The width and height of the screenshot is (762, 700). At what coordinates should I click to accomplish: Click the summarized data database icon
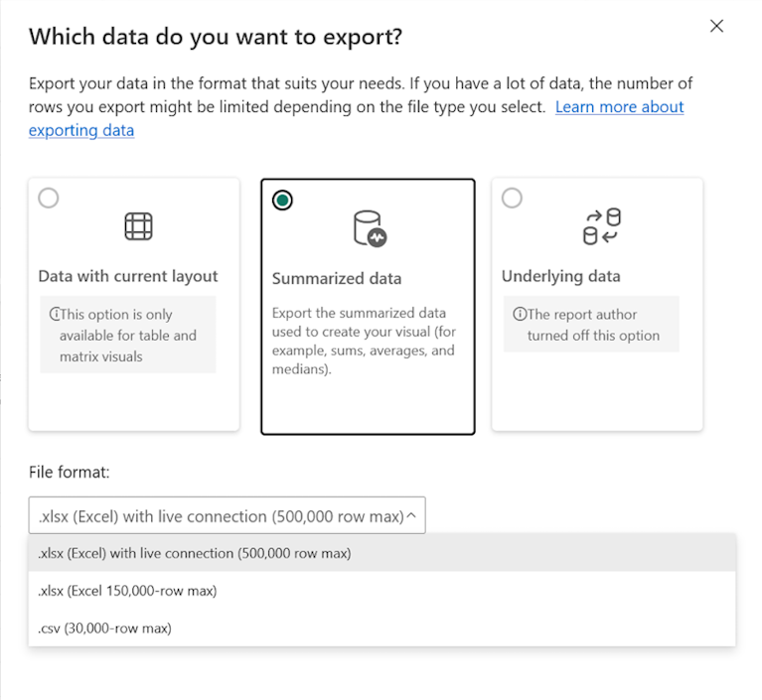pyautogui.click(x=370, y=228)
